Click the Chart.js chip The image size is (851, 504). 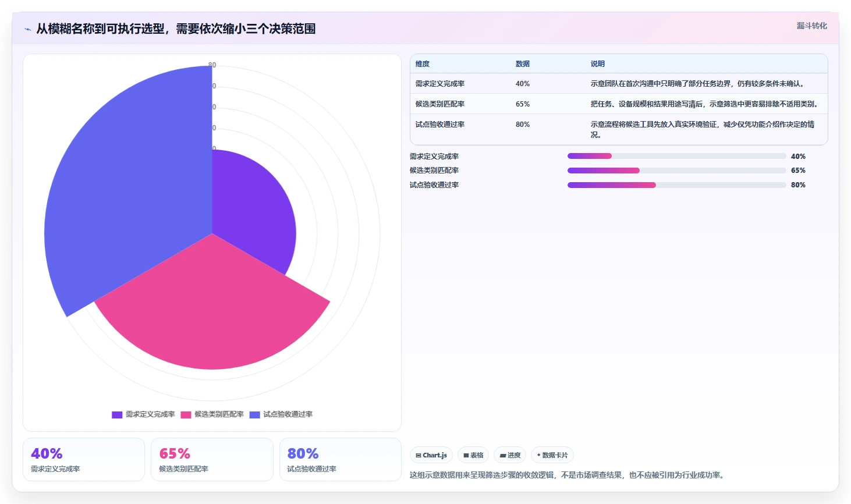[x=431, y=455]
